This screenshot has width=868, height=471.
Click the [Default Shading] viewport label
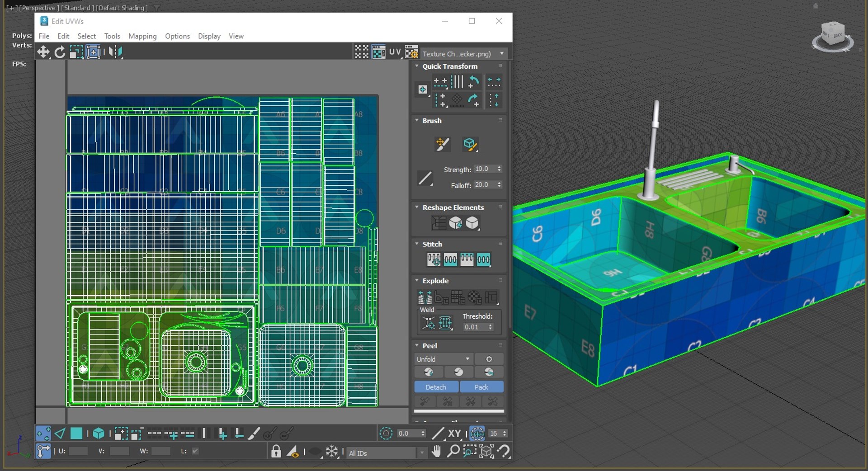coord(122,8)
